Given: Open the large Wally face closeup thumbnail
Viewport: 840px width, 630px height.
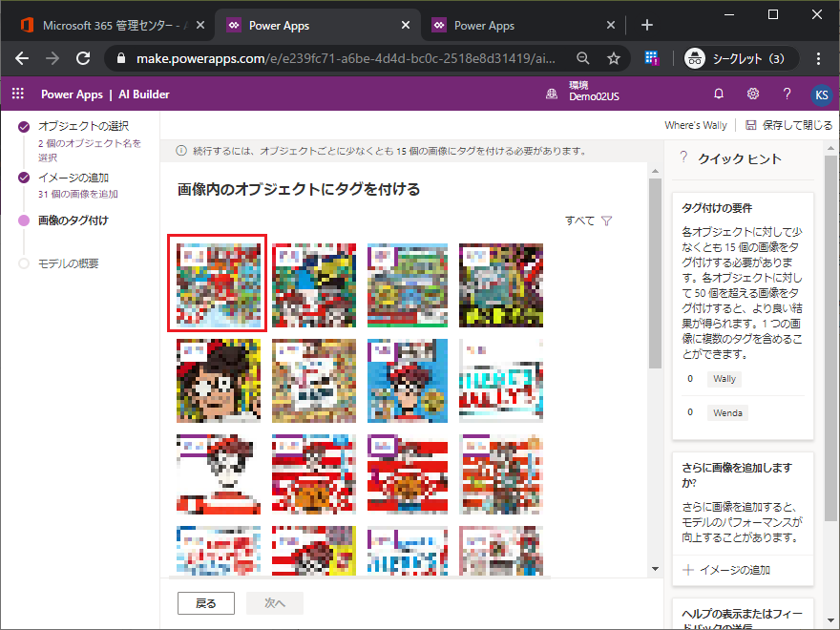Looking at the screenshot, I should (218, 380).
